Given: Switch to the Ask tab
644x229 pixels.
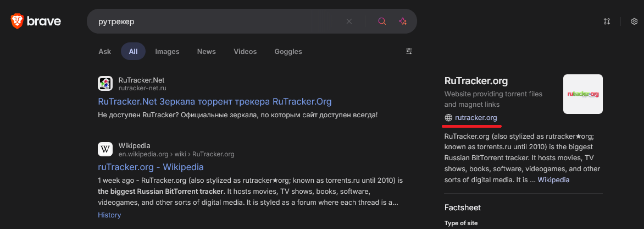Looking at the screenshot, I should click(105, 51).
